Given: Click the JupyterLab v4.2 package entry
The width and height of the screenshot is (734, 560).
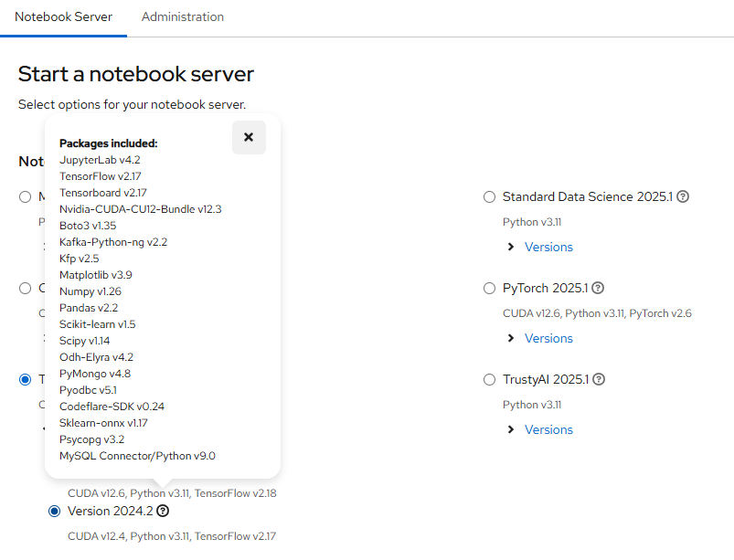Looking at the screenshot, I should point(100,160).
